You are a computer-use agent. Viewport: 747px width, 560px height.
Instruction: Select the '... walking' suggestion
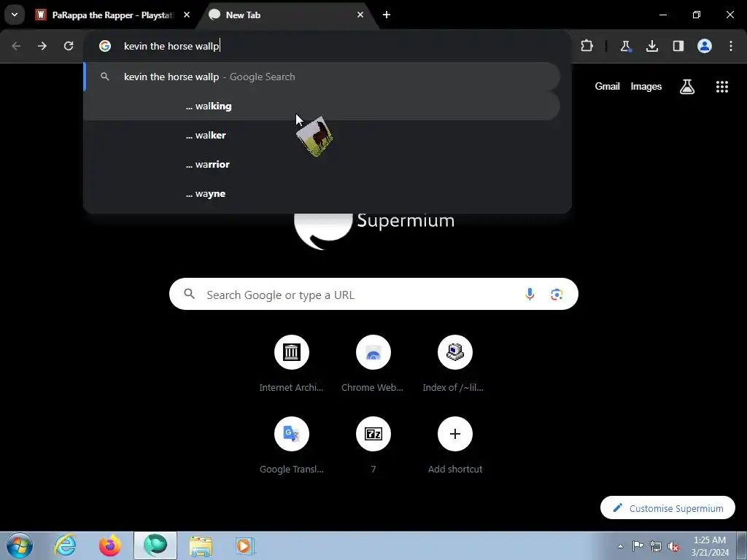(322, 106)
